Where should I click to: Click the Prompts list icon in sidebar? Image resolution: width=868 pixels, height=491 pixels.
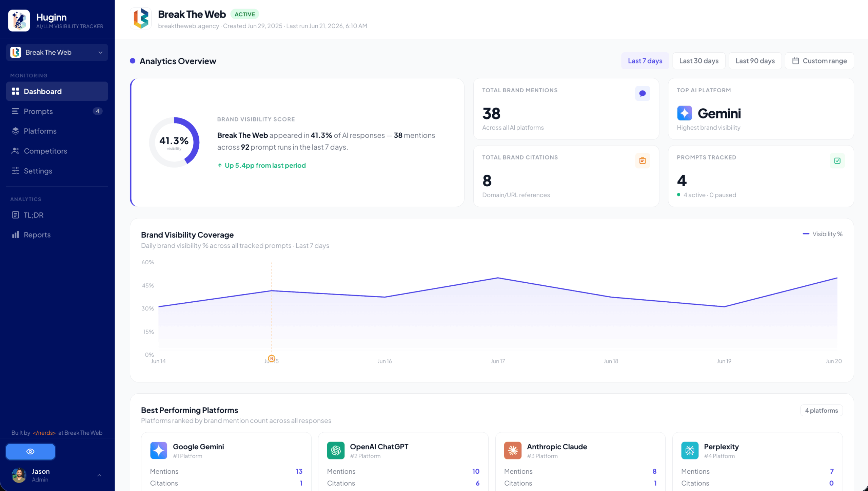tap(15, 111)
